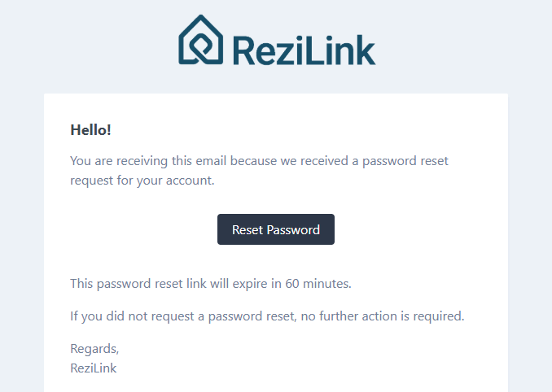
Task: Click the ReziLink wordmark in the header
Action: tap(304, 50)
